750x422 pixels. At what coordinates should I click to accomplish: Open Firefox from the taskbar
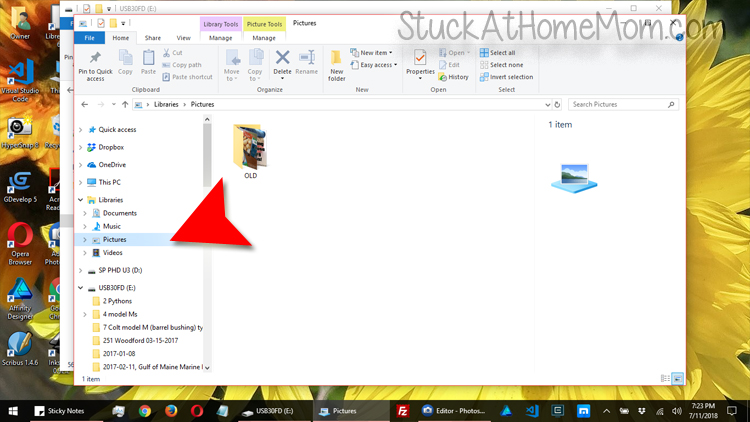171,411
